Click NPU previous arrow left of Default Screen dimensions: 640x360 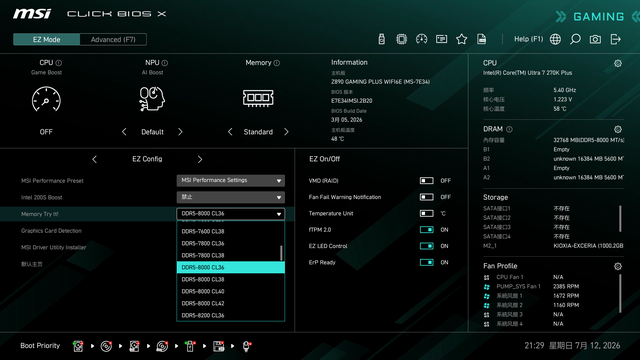tap(124, 132)
